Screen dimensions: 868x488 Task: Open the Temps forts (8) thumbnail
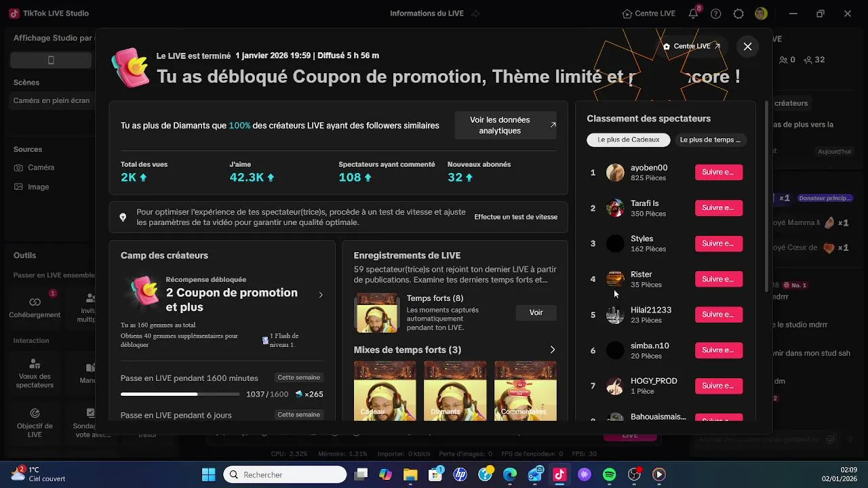tap(376, 312)
